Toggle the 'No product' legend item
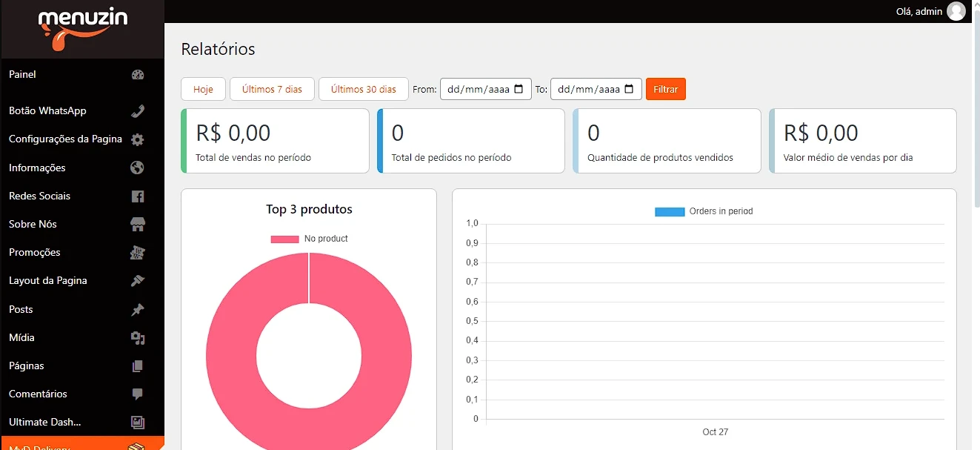The width and height of the screenshot is (980, 450). 309,239
